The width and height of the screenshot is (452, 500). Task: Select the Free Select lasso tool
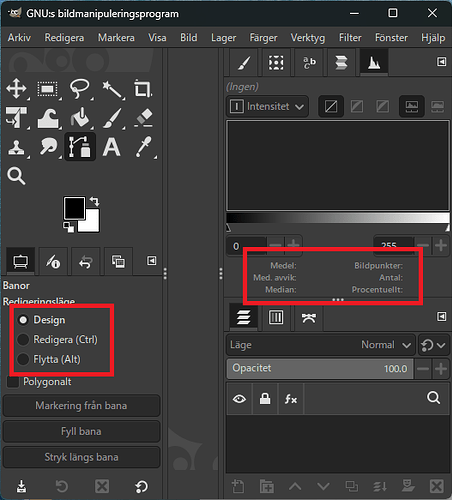tap(79, 89)
